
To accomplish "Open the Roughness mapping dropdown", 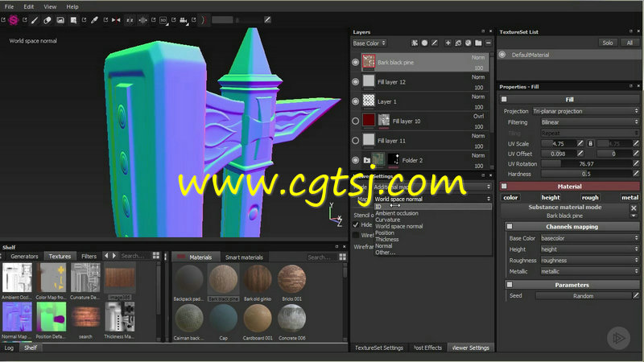I will pyautogui.click(x=590, y=260).
